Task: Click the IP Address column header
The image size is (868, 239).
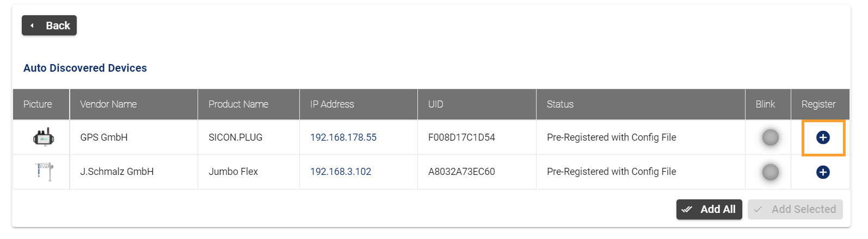Action: point(332,104)
